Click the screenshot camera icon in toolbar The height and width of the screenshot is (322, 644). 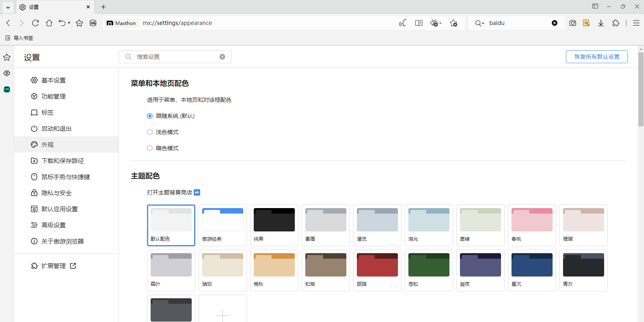pyautogui.click(x=572, y=23)
